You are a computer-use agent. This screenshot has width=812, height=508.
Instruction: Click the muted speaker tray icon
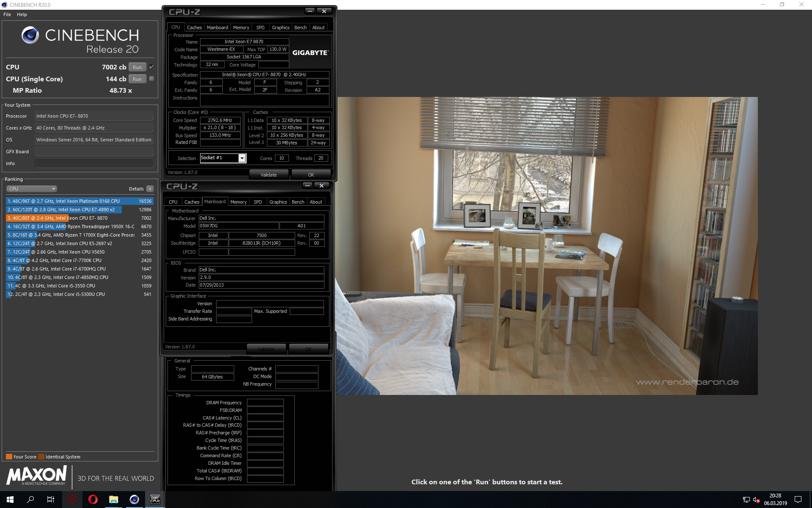756,500
